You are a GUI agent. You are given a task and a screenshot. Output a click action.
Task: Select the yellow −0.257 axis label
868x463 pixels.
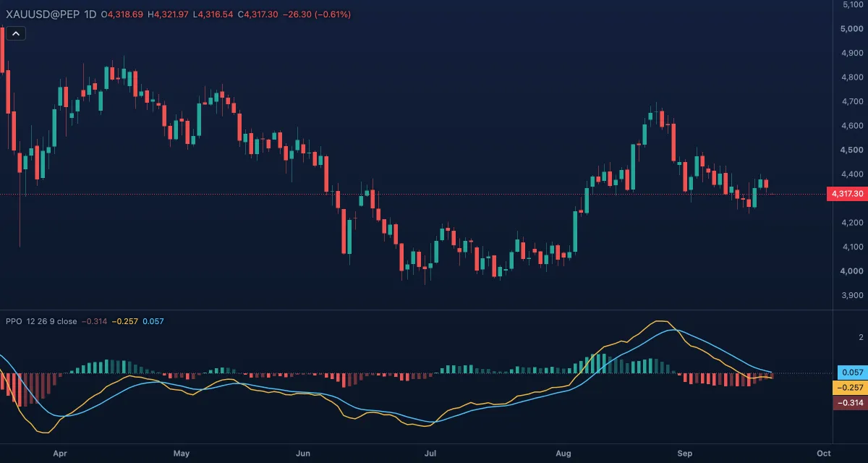(x=851, y=388)
